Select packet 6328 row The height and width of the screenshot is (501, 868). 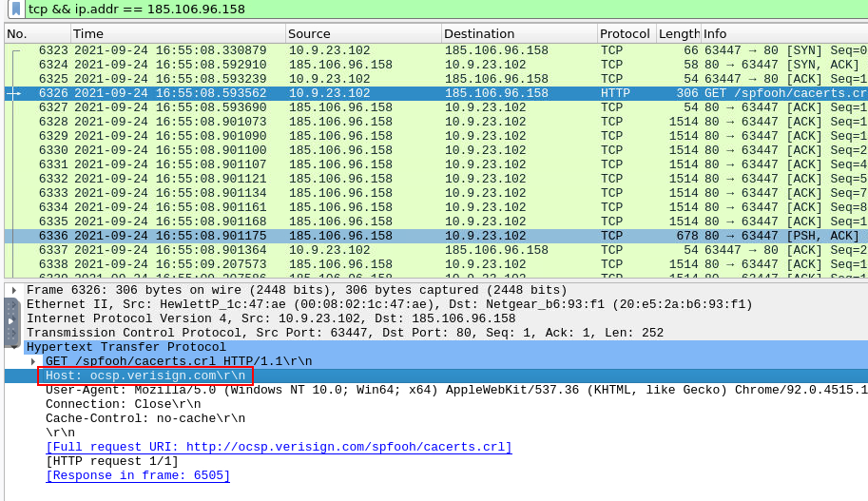pyautogui.click(x=436, y=122)
